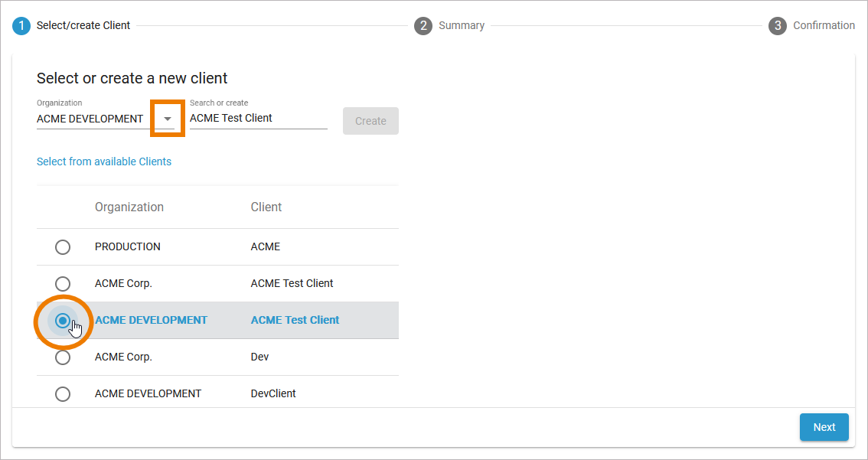
Task: Select ACME Corp. Dev radio button
Action: pos(63,357)
